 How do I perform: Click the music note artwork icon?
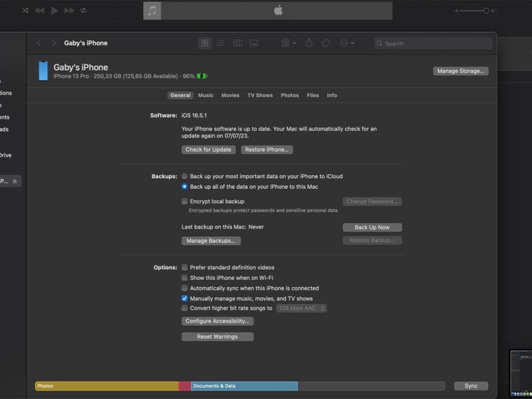point(152,11)
